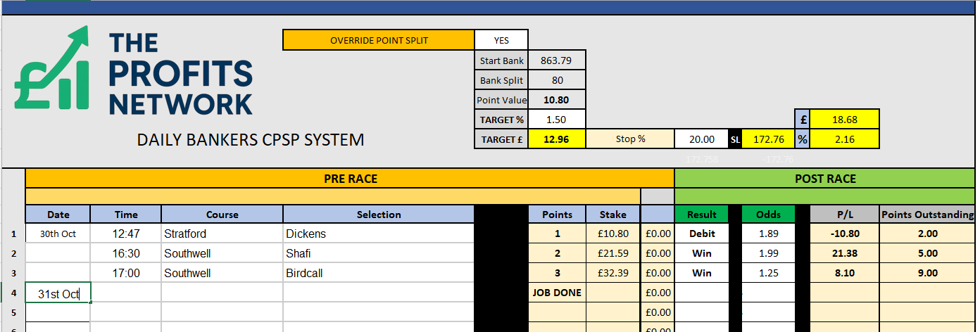The height and width of the screenshot is (332, 980).
Task: Select the Win result cell for Shafi
Action: (701, 253)
